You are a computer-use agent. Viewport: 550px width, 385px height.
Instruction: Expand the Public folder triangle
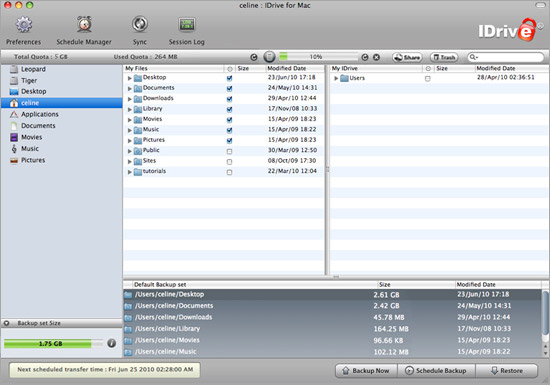(x=129, y=151)
